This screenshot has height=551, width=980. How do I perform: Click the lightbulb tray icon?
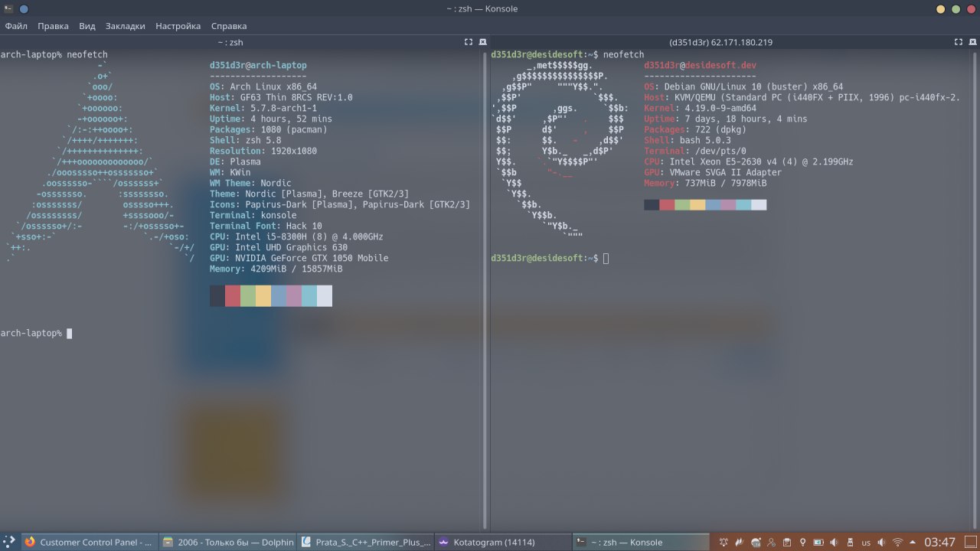pyautogui.click(x=802, y=542)
